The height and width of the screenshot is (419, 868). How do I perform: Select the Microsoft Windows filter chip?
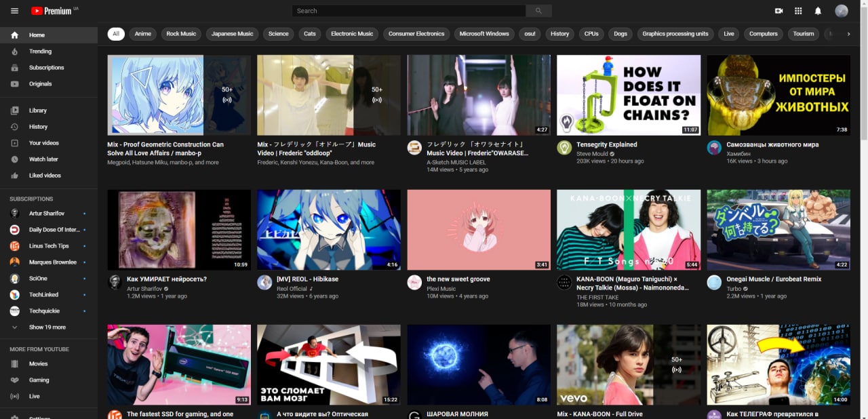coord(484,34)
